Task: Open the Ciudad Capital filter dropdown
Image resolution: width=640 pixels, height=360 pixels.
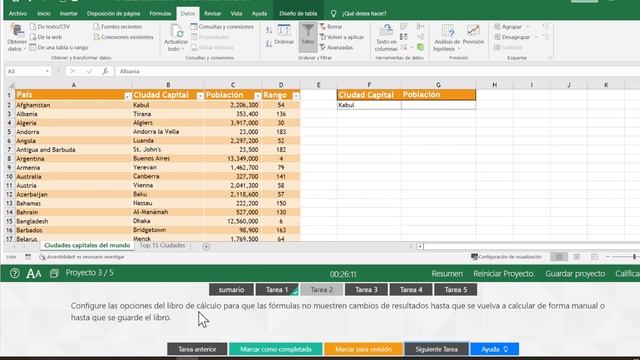Action: pos(200,96)
